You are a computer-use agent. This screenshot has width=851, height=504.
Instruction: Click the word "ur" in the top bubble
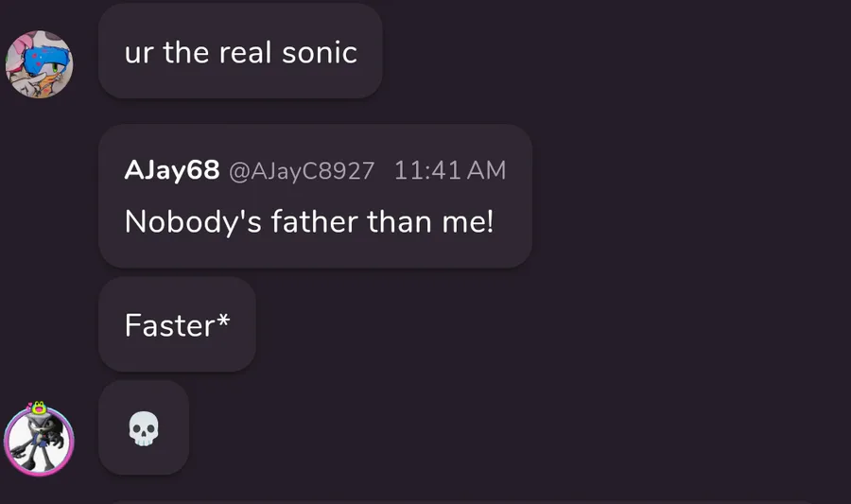pyautogui.click(x=138, y=53)
